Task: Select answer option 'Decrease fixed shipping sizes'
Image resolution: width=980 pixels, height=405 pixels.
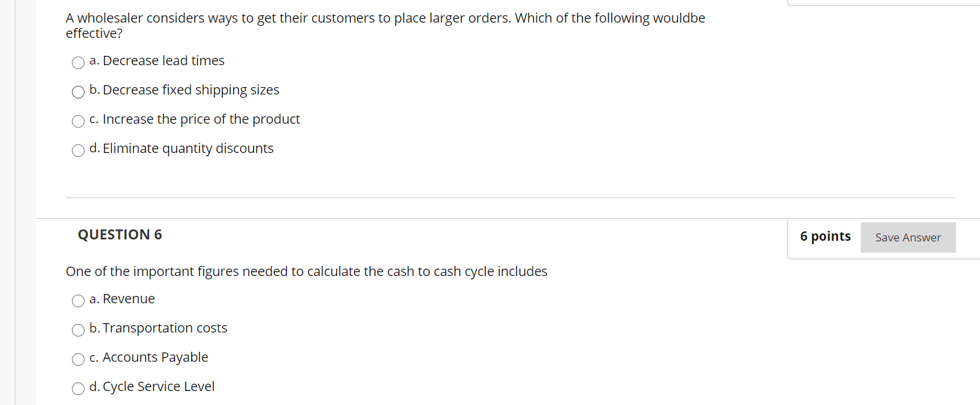Action: (78, 92)
